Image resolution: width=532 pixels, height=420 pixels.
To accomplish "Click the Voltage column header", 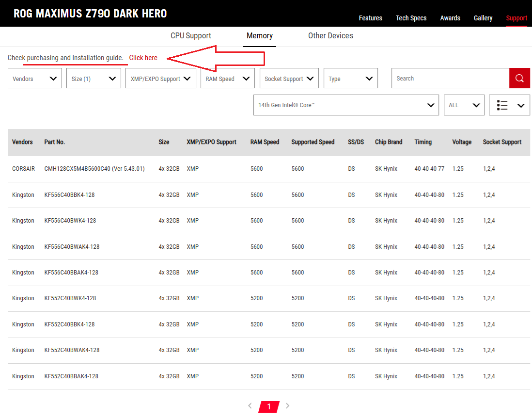I will (x=462, y=142).
